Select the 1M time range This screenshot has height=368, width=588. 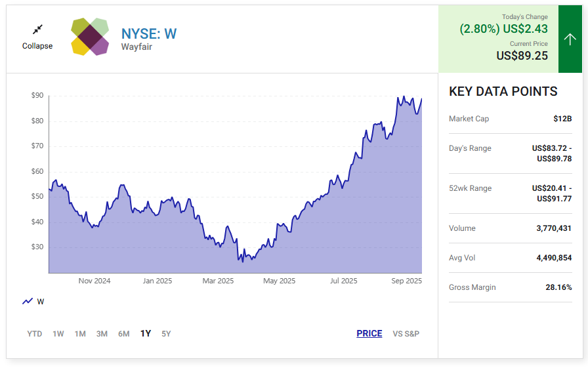[80, 333]
